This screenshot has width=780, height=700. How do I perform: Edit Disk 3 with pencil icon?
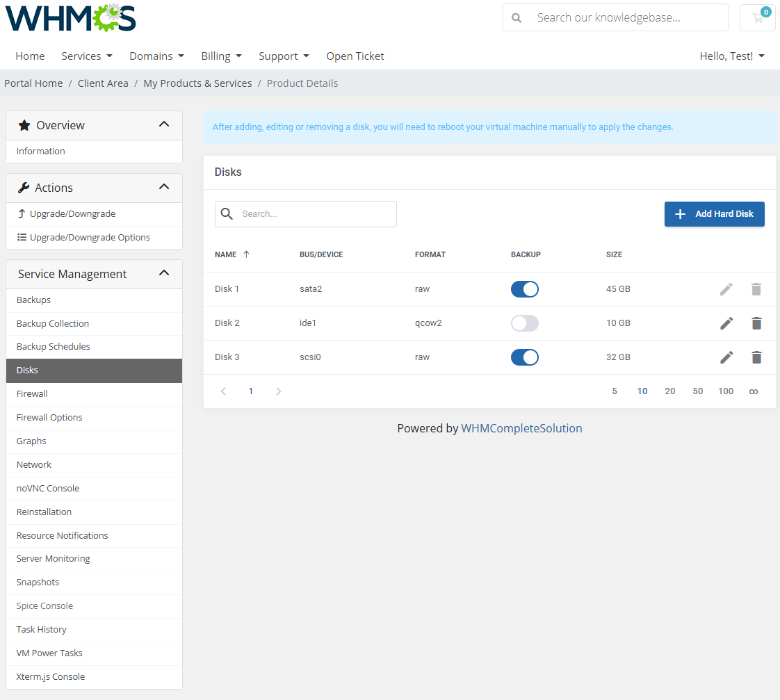pyautogui.click(x=726, y=357)
